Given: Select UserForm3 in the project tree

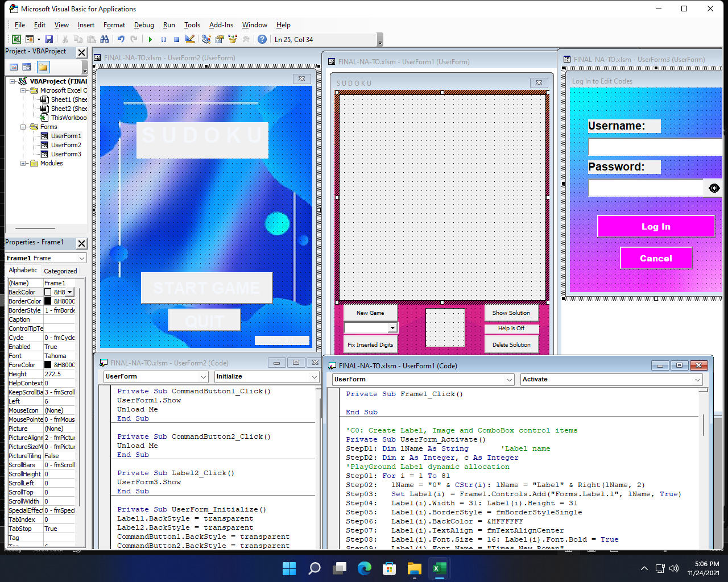Looking at the screenshot, I should [x=66, y=154].
